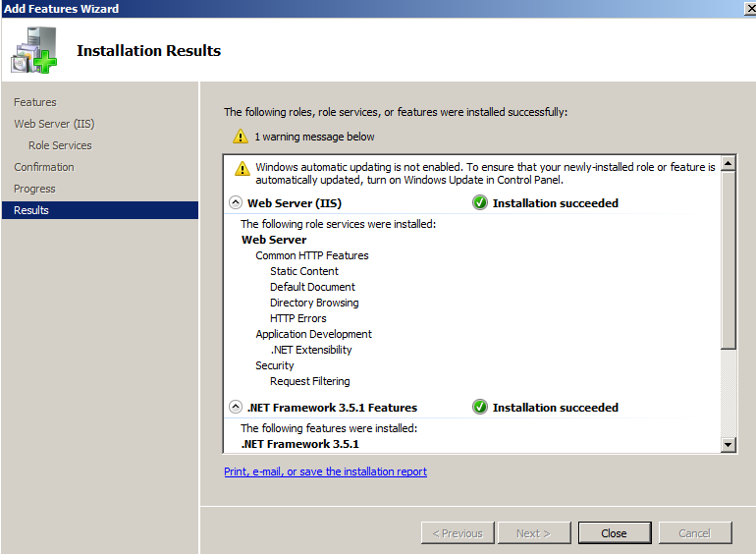This screenshot has width=756, height=554.
Task: Click the disabled Previous button
Action: [458, 533]
